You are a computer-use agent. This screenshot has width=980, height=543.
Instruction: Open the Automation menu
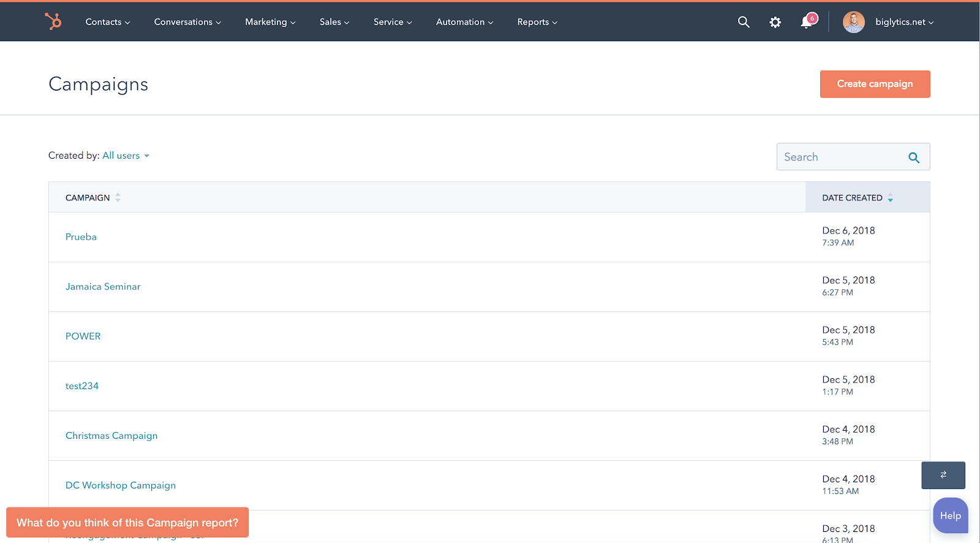(464, 22)
